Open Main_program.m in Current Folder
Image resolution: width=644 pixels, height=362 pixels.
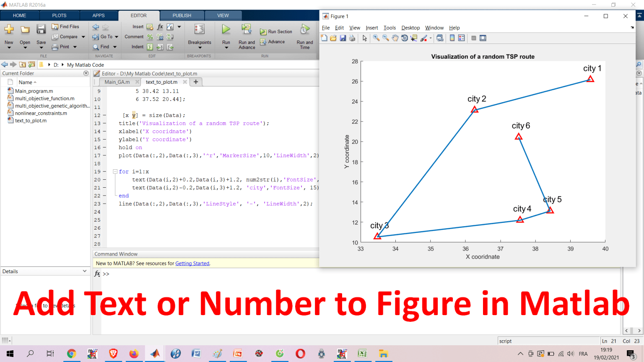[x=34, y=91]
